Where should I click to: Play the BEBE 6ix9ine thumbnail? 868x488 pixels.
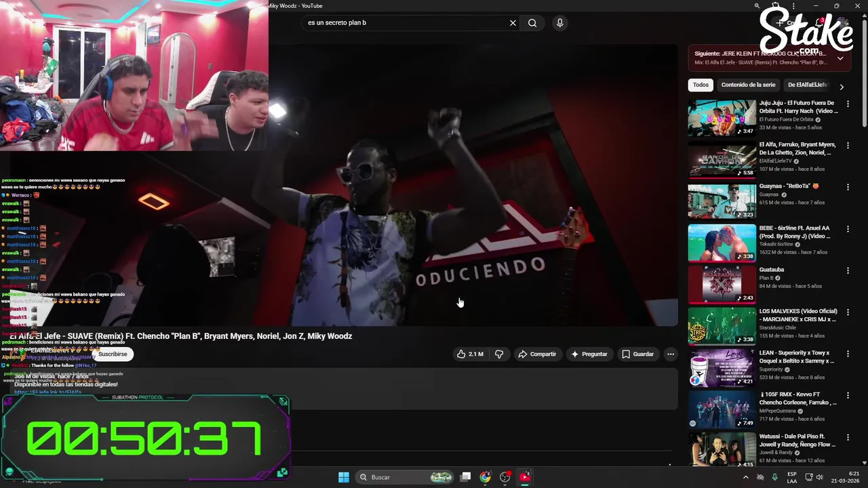(x=722, y=243)
